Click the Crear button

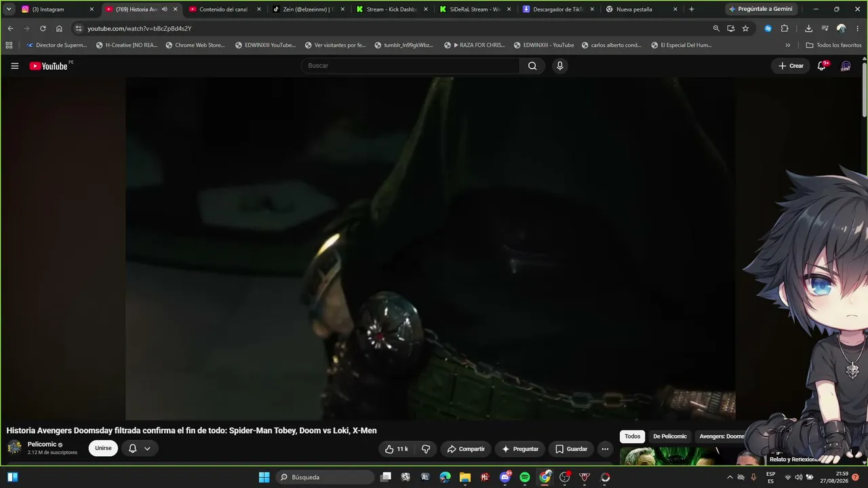pos(791,66)
